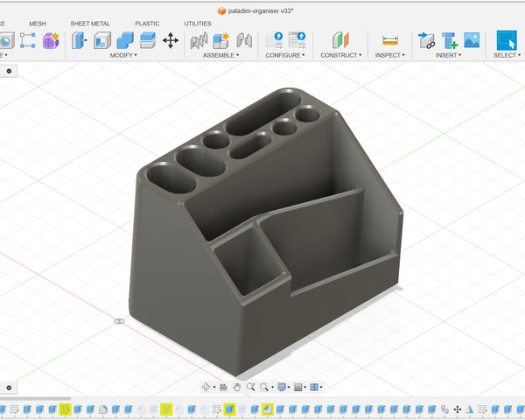Screen dimensions: 525x420
Task: Switch to the UTILITIES tab
Action: (198, 24)
